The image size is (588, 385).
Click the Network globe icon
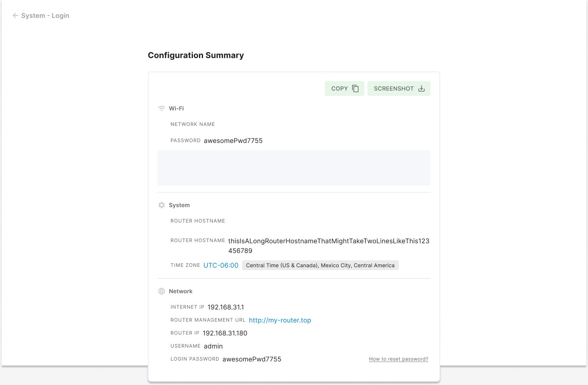pyautogui.click(x=162, y=291)
